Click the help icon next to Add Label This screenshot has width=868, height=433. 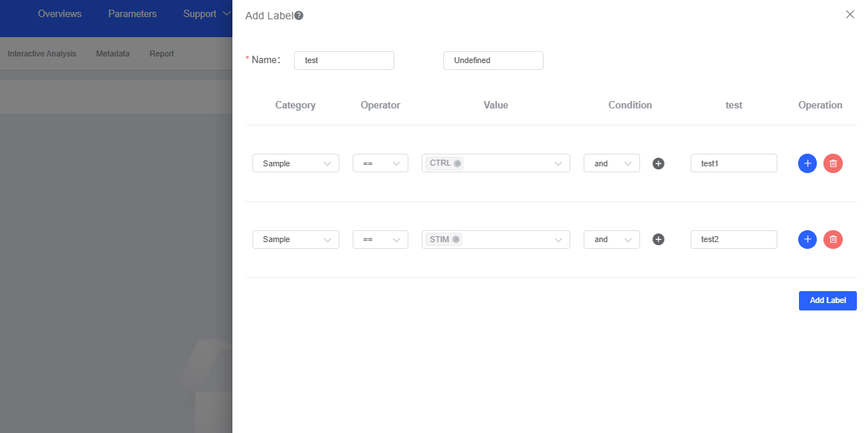(x=298, y=16)
